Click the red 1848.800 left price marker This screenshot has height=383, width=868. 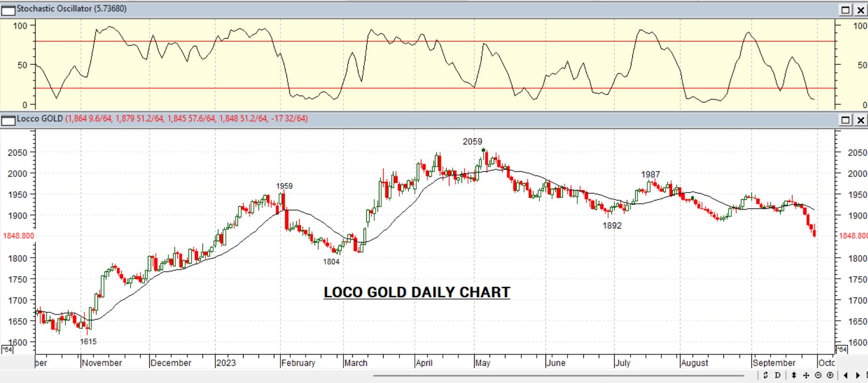[19, 236]
